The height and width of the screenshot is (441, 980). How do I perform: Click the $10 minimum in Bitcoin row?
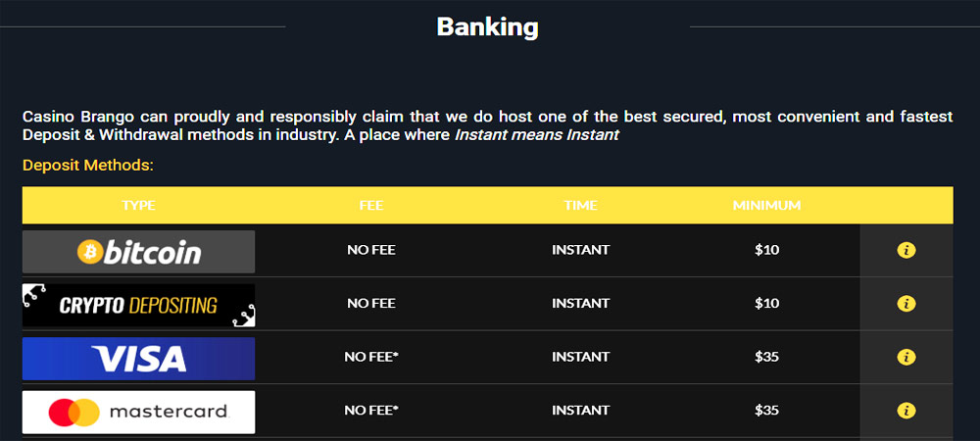[x=767, y=250]
